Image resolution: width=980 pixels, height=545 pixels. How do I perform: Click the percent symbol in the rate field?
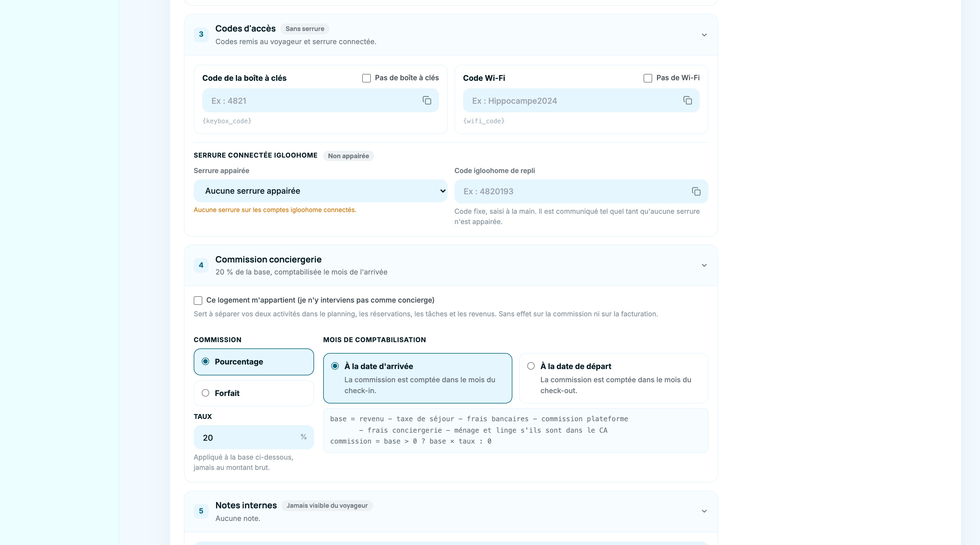click(303, 437)
